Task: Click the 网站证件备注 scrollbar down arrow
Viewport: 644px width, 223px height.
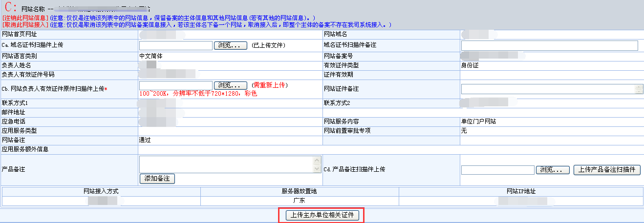Action: pyautogui.click(x=639, y=91)
